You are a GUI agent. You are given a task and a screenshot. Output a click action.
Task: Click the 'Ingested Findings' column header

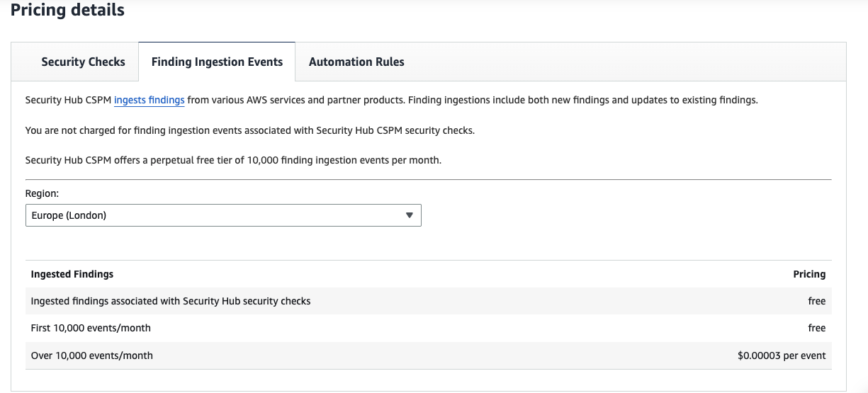pos(72,274)
